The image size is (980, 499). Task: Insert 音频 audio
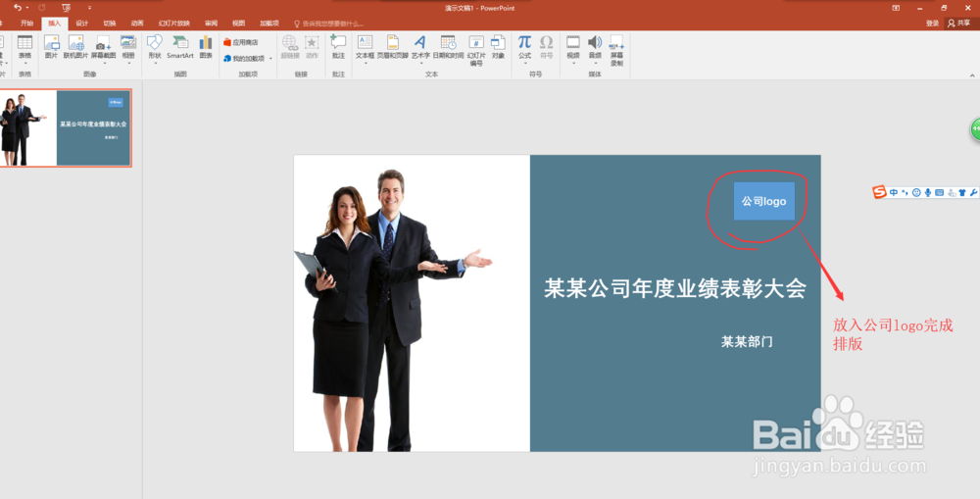[x=595, y=49]
